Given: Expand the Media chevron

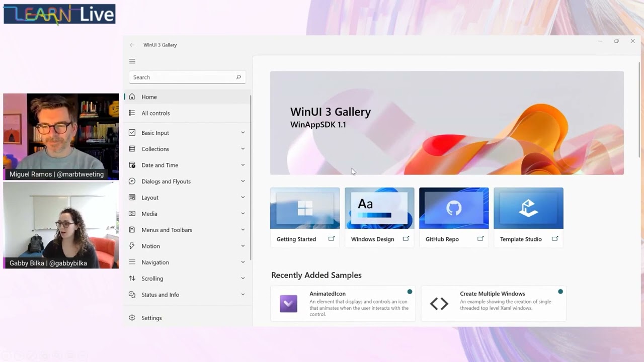Looking at the screenshot, I should [243, 214].
